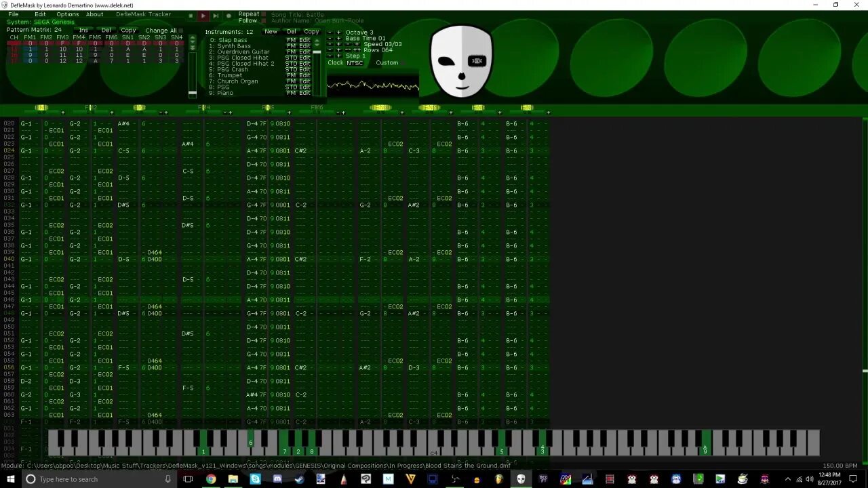Viewport: 868px width, 488px height.
Task: Click the NTSC clock toggle
Action: point(355,63)
